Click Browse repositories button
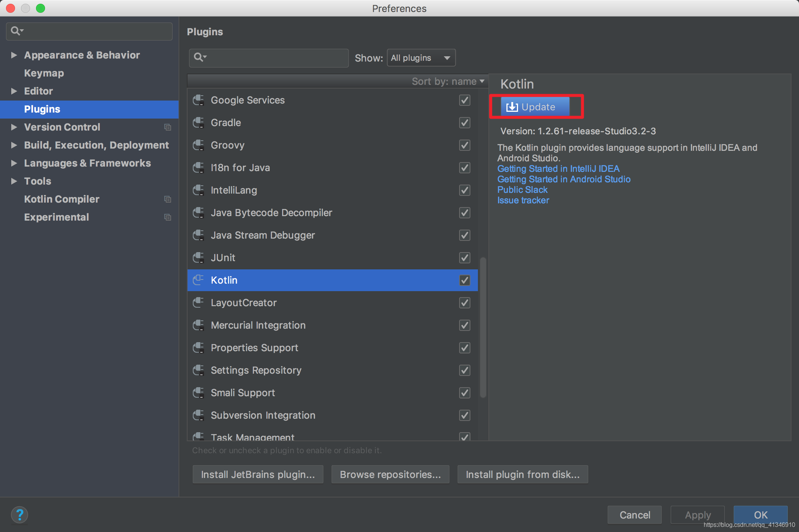This screenshot has height=532, width=799. point(390,475)
